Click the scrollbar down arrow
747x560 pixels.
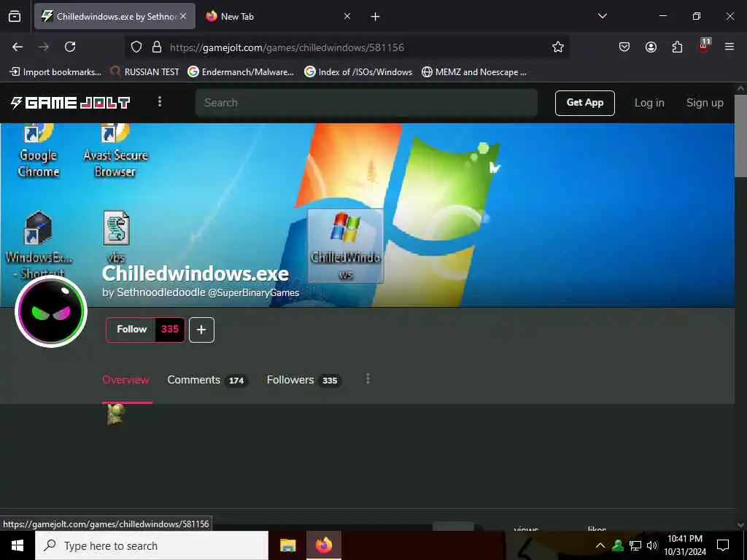click(740, 525)
